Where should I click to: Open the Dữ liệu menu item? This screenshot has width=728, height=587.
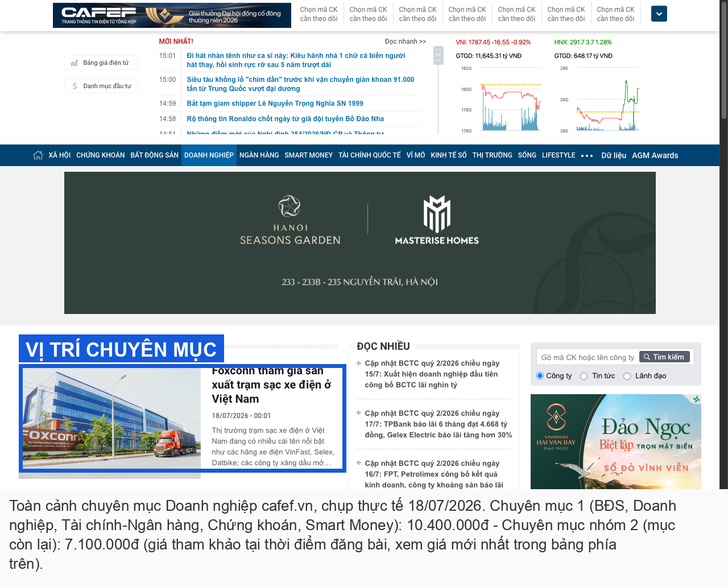(x=614, y=155)
